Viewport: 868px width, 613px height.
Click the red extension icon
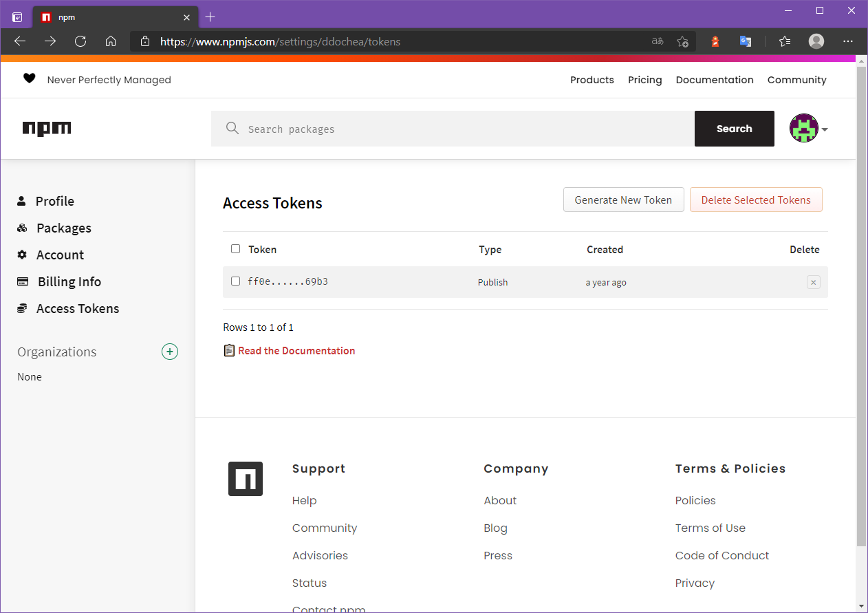point(715,41)
